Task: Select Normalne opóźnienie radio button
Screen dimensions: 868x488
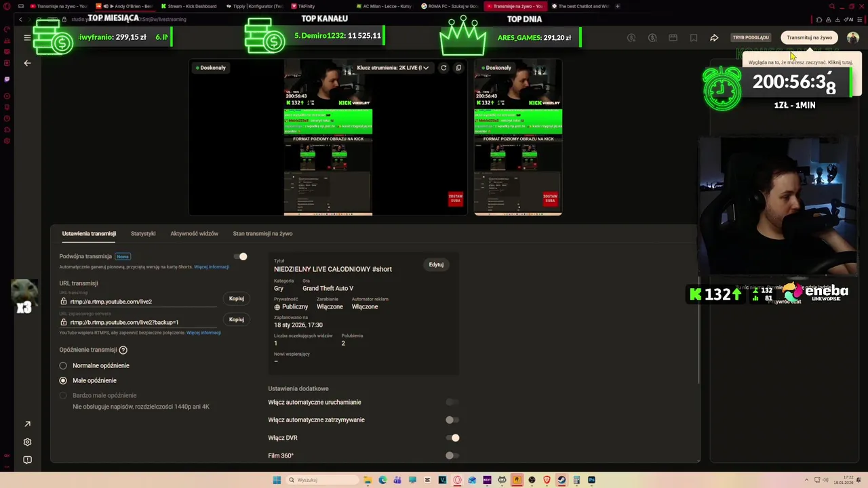Action: coord(63,365)
